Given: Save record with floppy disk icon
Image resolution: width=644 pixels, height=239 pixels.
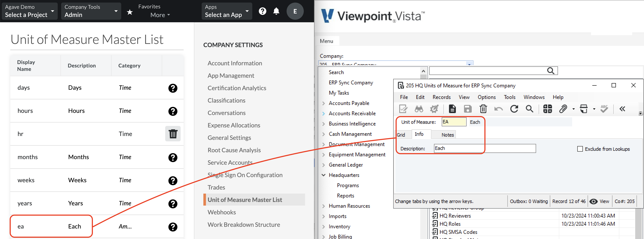Looking at the screenshot, I should pyautogui.click(x=467, y=109).
